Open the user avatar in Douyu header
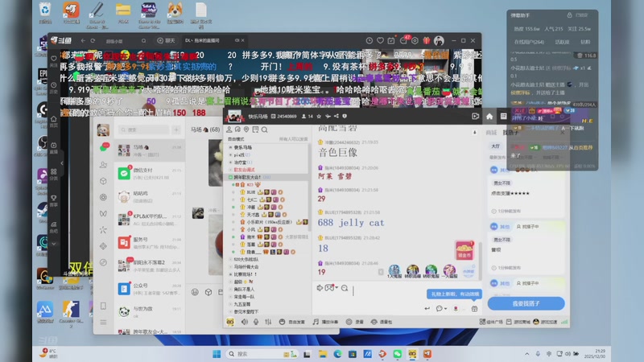This screenshot has height=362, width=644. click(x=439, y=41)
